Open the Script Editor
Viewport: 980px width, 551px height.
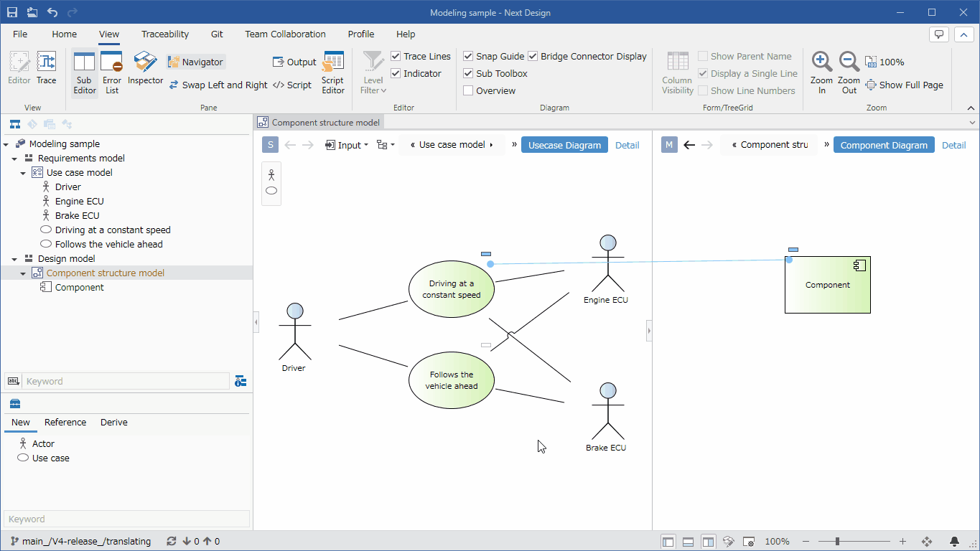[333, 73]
